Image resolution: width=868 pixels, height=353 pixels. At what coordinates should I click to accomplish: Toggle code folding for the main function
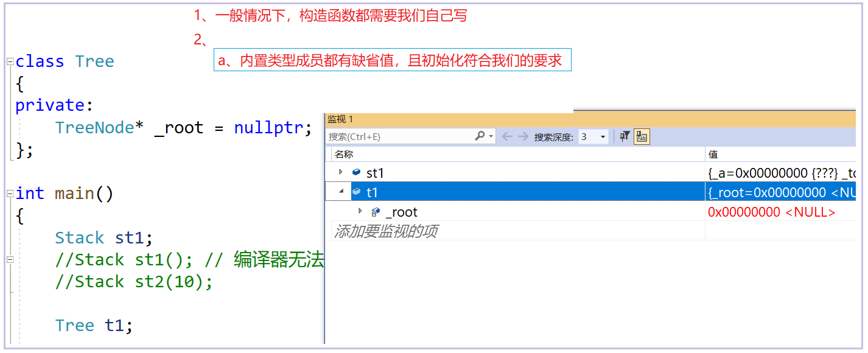[x=9, y=193]
